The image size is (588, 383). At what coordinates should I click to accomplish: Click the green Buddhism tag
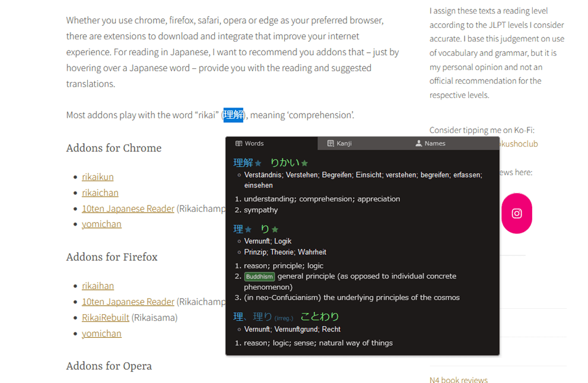coord(259,277)
